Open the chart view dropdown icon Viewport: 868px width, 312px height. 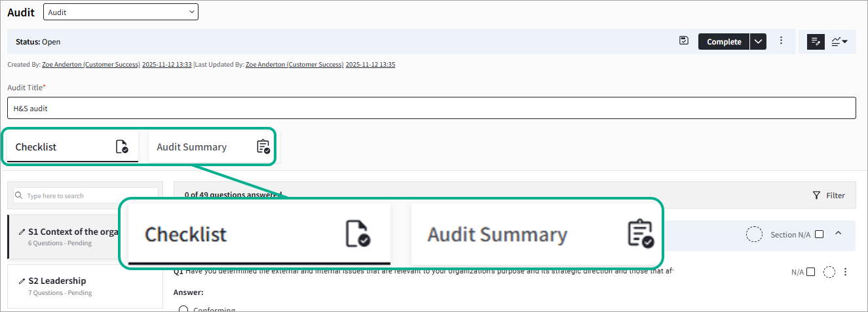click(x=839, y=41)
